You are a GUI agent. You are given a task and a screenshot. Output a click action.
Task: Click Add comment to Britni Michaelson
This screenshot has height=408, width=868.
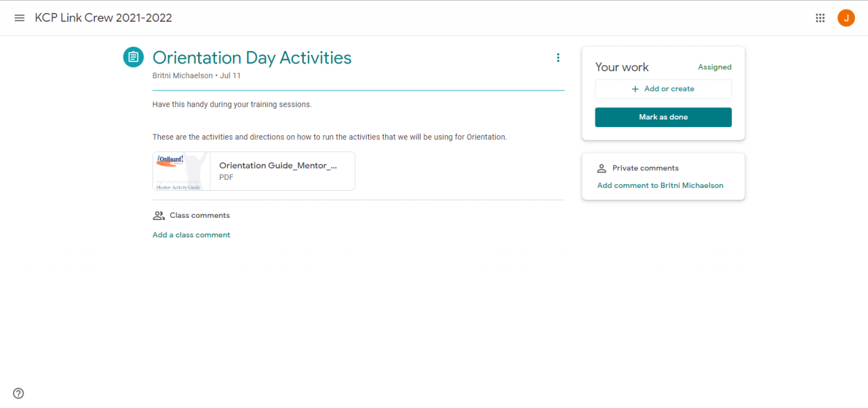(660, 185)
